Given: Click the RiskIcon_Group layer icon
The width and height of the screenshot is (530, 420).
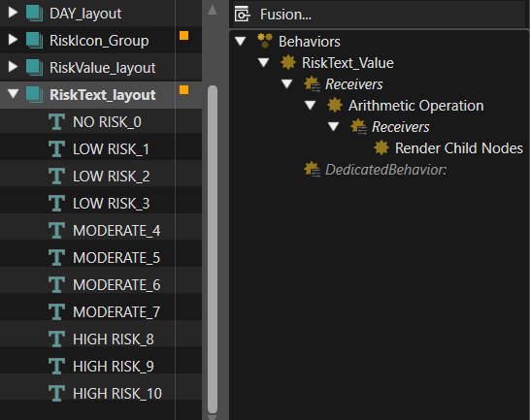Looking at the screenshot, I should pos(35,41).
